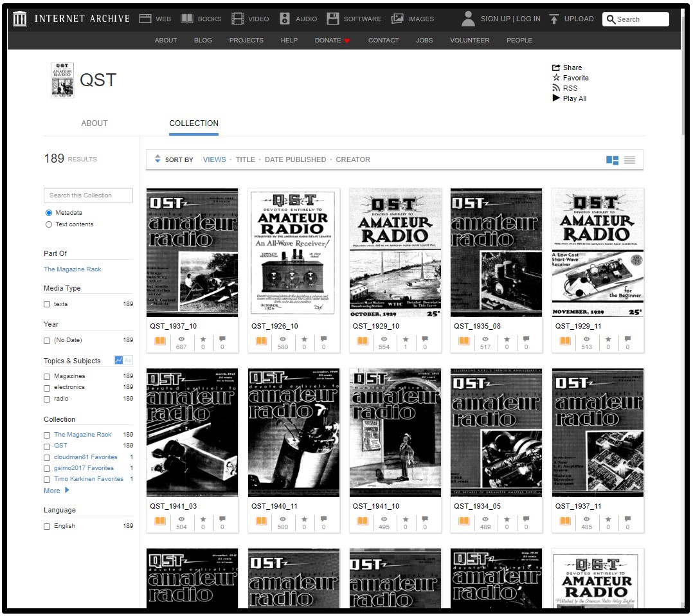Open the Audio section icon
The image size is (693, 616).
285,19
